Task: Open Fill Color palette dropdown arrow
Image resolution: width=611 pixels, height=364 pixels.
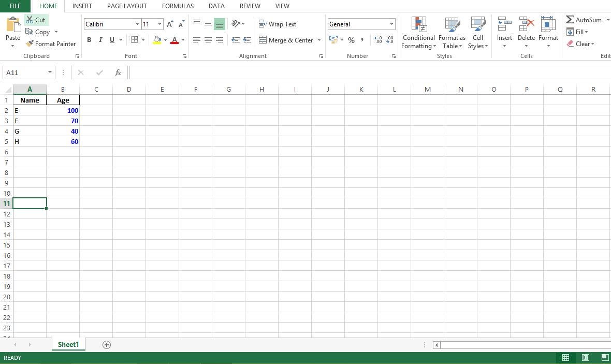Action: click(165, 40)
